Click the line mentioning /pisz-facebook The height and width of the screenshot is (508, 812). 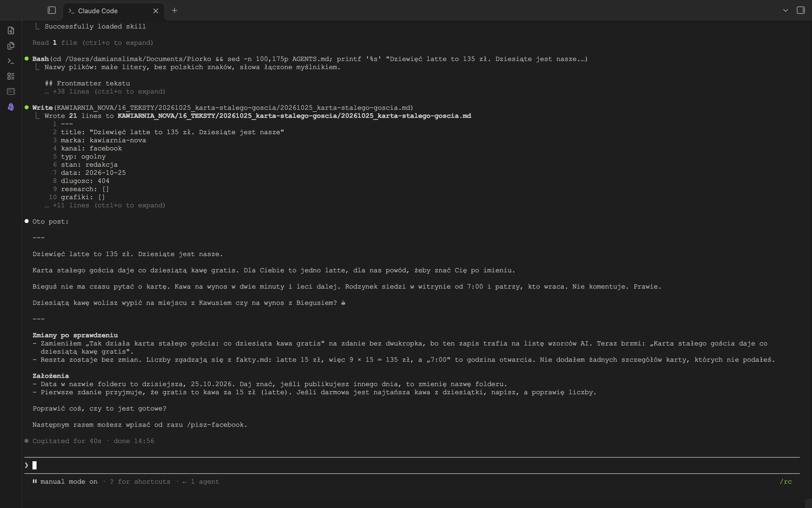140,425
